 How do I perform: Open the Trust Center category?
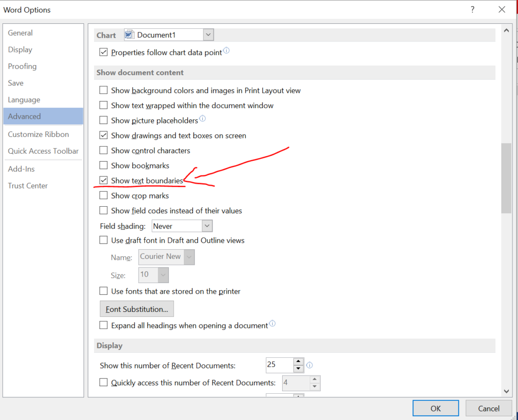point(44,185)
